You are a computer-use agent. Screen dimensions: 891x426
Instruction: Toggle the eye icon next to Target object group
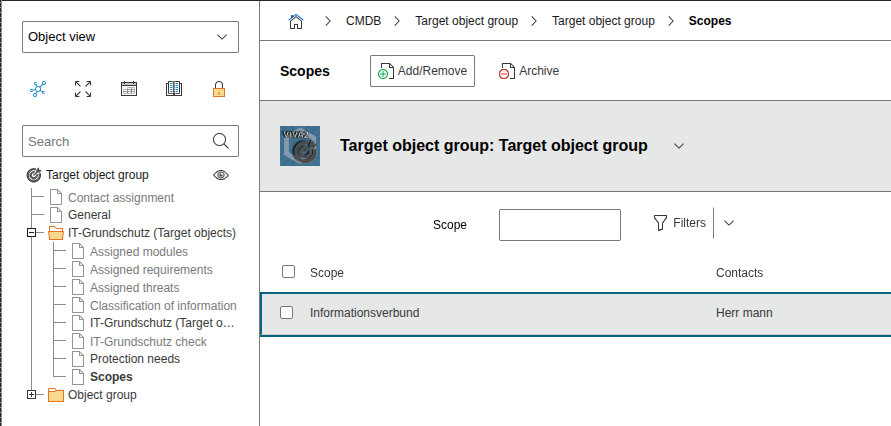[x=220, y=175]
